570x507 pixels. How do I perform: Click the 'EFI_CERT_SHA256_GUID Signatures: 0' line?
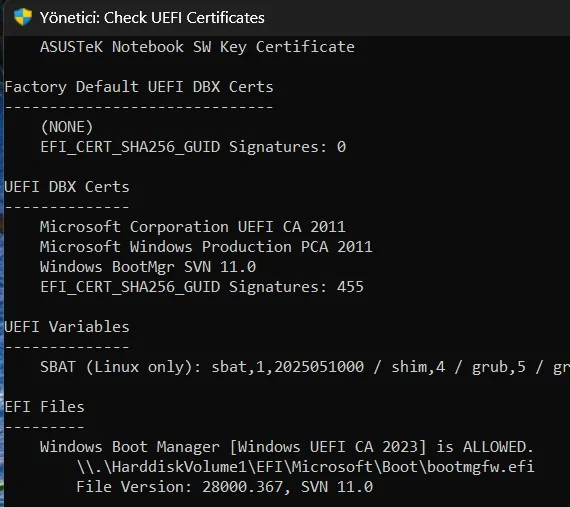[x=193, y=147]
